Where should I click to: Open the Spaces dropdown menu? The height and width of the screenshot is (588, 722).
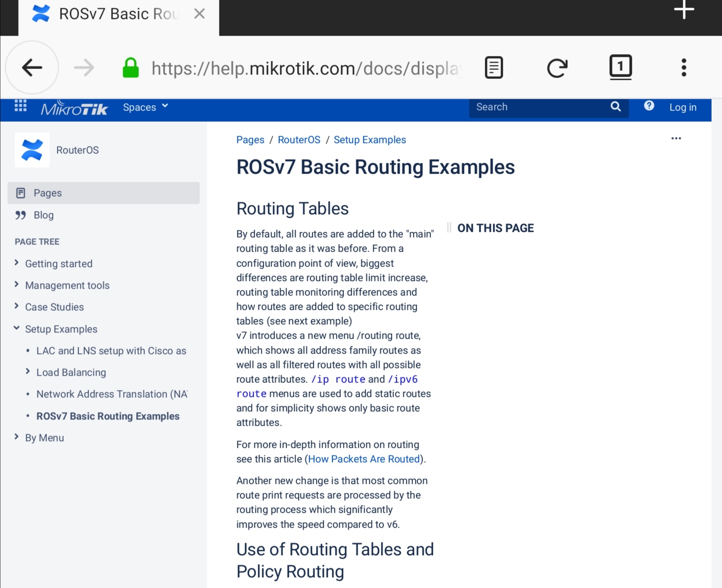pos(145,107)
